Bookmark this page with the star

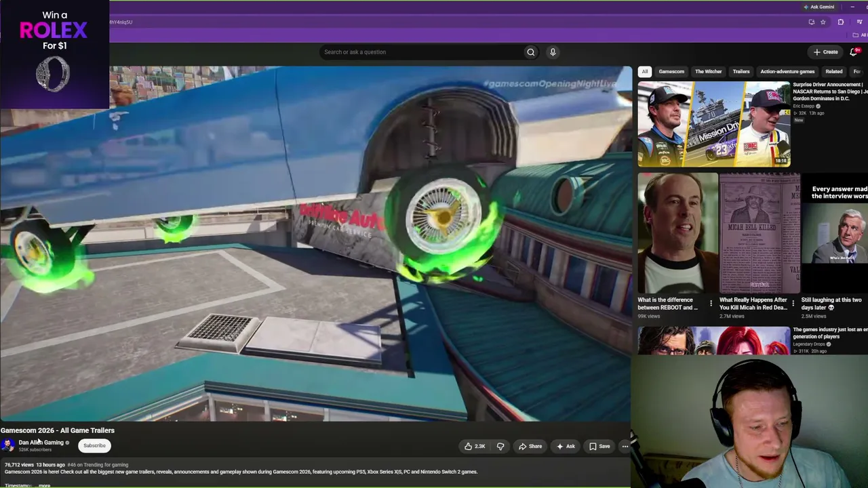823,22
